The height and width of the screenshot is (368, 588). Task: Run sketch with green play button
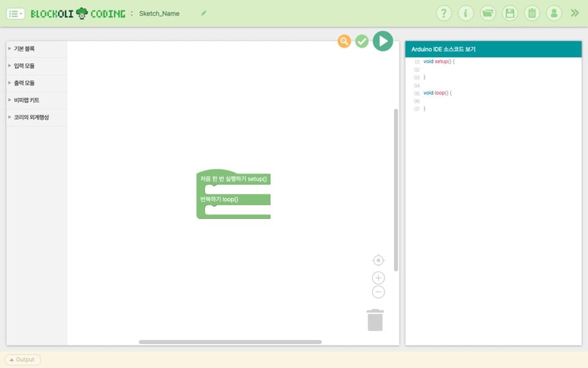pos(383,41)
